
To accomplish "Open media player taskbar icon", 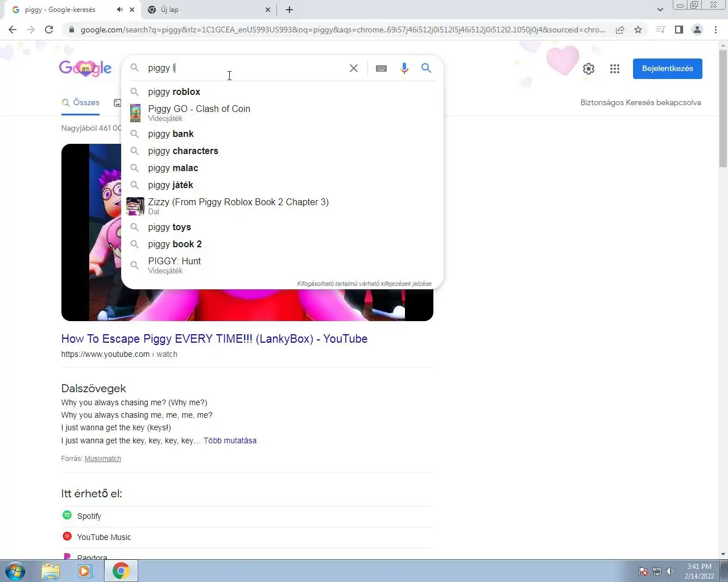I will pyautogui.click(x=85, y=571).
